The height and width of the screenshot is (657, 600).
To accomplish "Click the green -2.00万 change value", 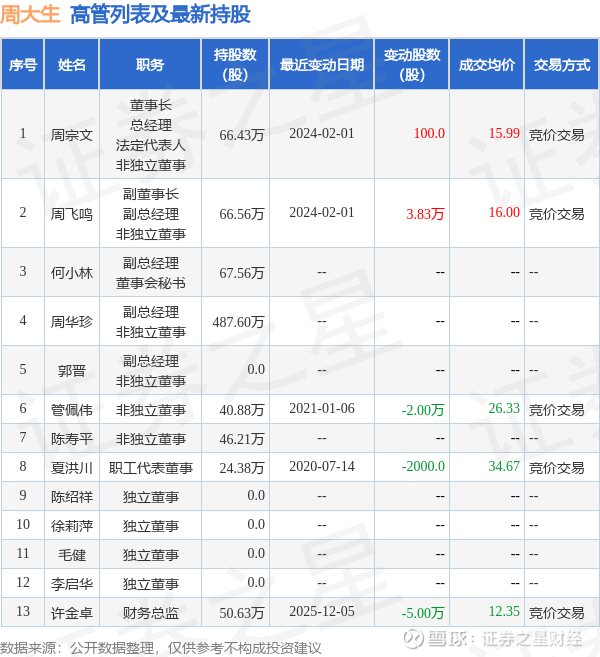I will 423,410.
